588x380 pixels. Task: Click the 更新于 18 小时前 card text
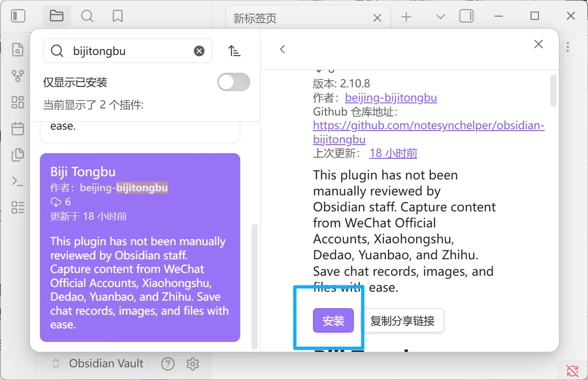click(x=88, y=216)
